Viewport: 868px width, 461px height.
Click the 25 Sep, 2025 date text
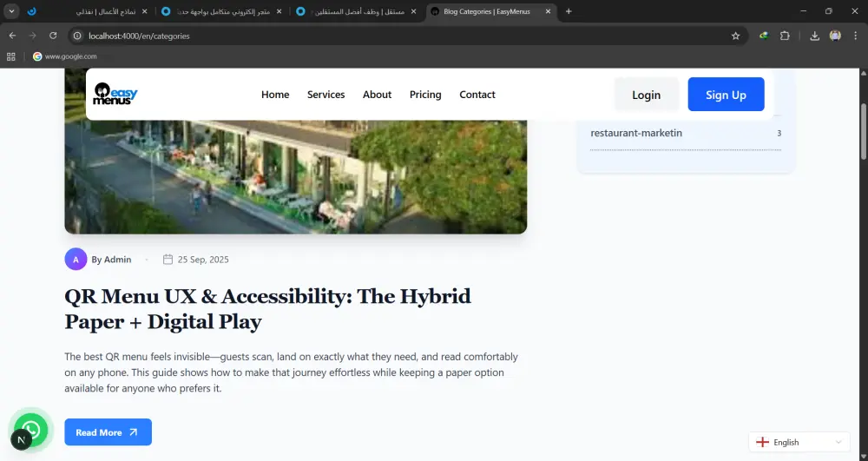point(203,259)
